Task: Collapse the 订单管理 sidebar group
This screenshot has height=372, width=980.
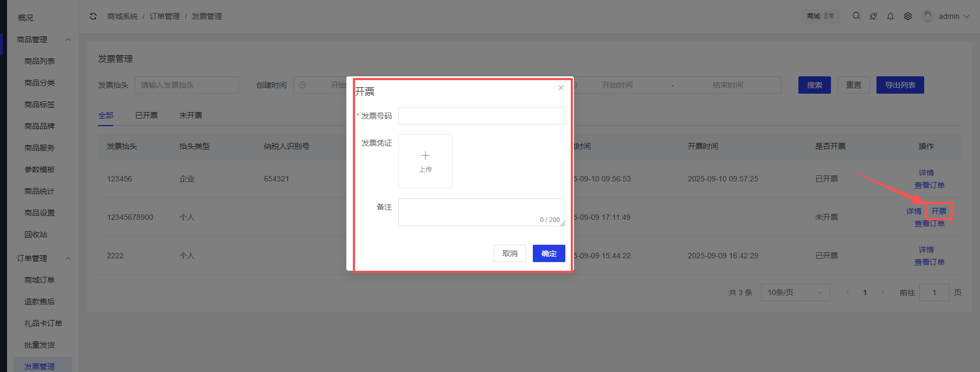Action: point(68,258)
